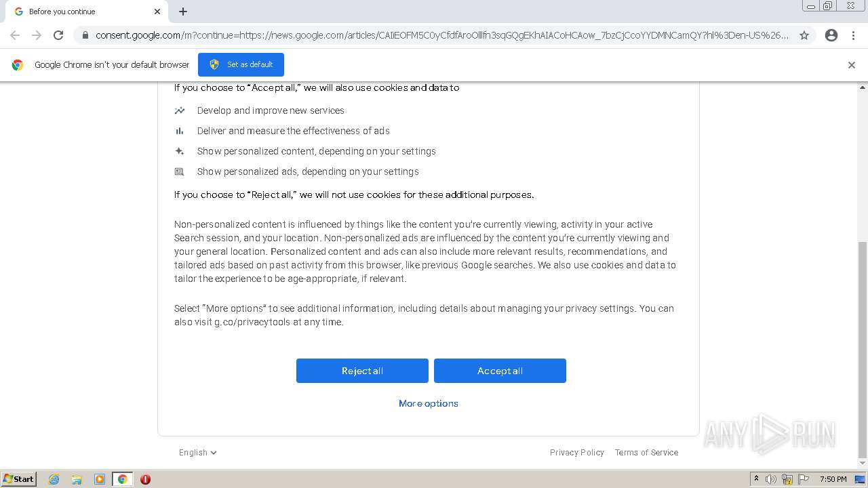Select the Chrome taskbar button
868x488 pixels.
(123, 479)
